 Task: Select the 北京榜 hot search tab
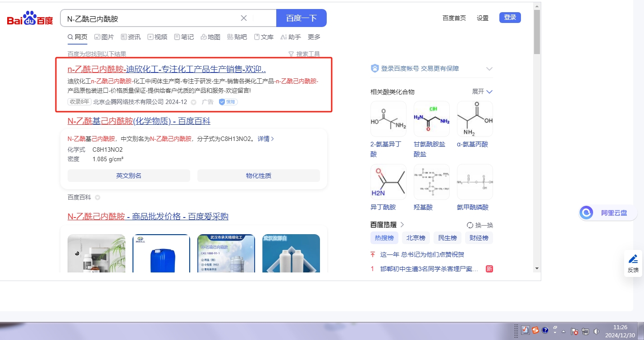pyautogui.click(x=416, y=238)
